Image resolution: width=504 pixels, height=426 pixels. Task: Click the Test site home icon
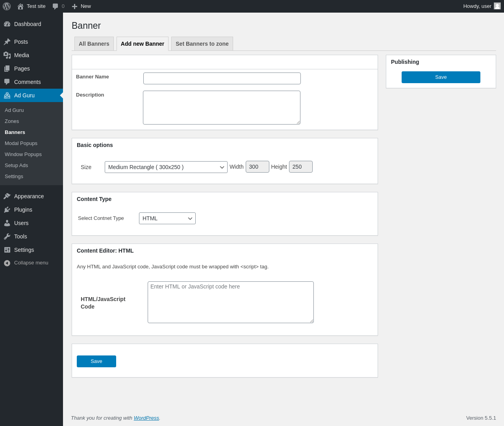[x=20, y=6]
